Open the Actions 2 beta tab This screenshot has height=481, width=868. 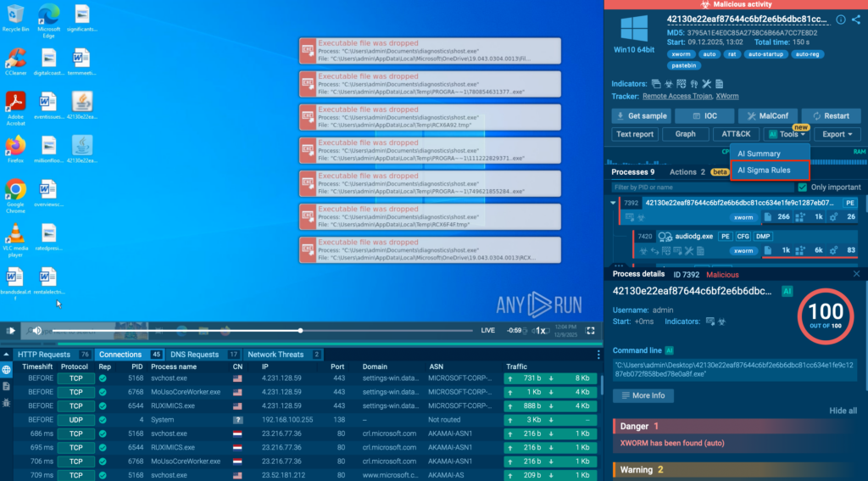tap(699, 171)
